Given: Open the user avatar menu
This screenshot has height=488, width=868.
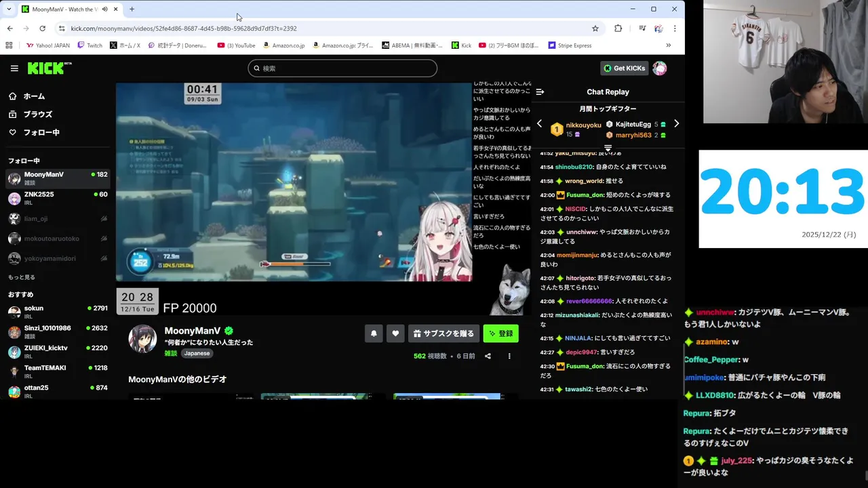Looking at the screenshot, I should (x=660, y=68).
